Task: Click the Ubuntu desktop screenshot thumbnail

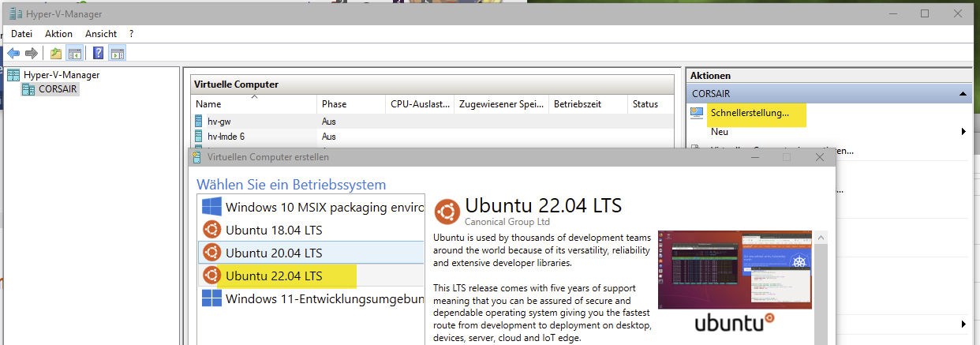Action: [x=735, y=269]
